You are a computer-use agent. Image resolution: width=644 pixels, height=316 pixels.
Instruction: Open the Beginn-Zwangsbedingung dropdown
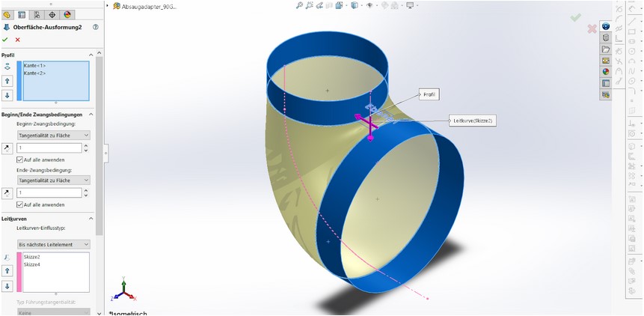tap(52, 135)
